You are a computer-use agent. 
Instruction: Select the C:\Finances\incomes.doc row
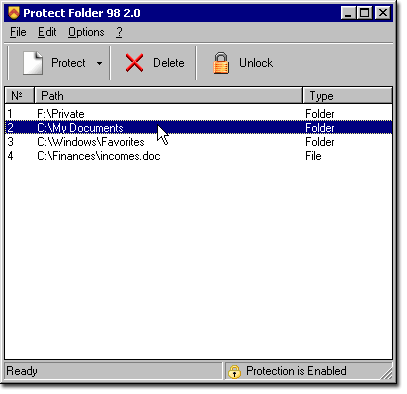(x=199, y=156)
